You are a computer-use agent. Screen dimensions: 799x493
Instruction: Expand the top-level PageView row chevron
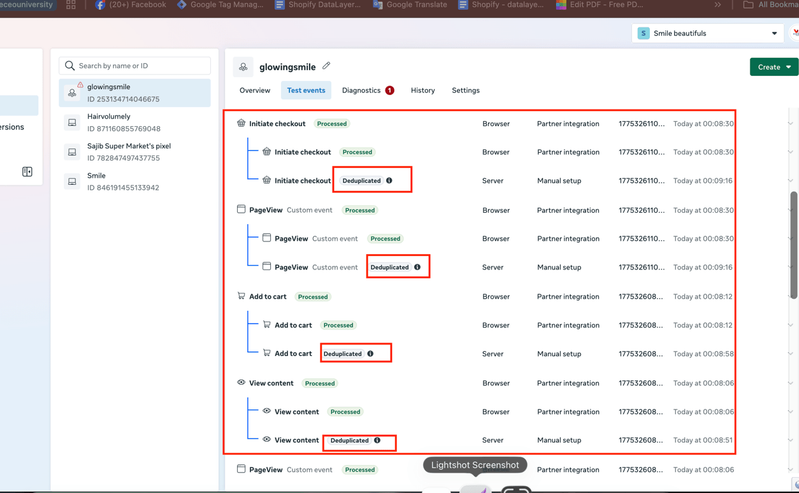coord(790,210)
